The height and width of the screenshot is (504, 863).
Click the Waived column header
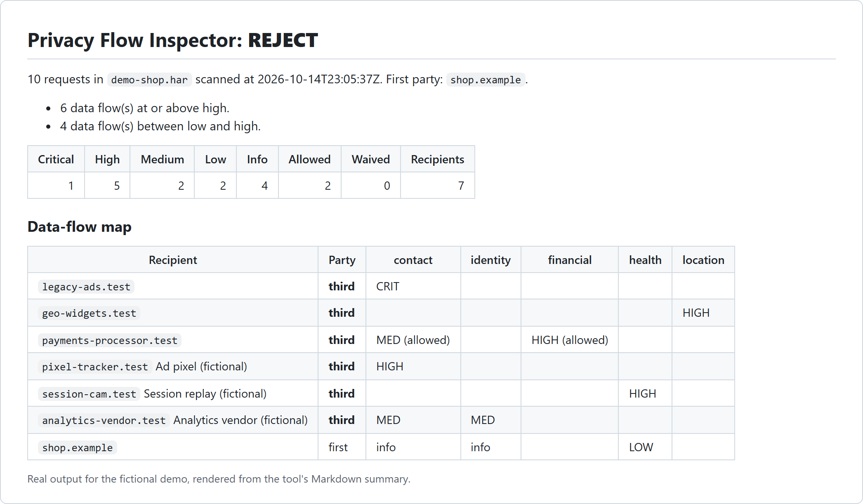(371, 159)
